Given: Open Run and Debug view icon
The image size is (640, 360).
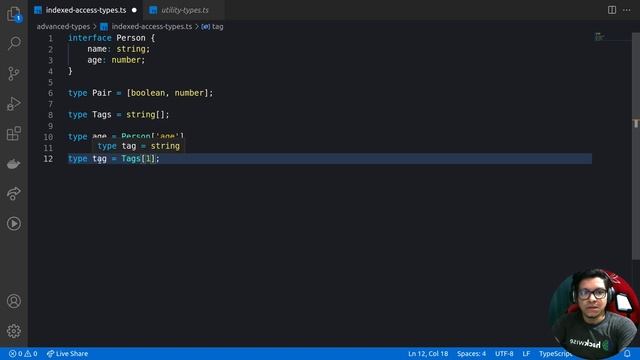Looking at the screenshot, I should (14, 104).
